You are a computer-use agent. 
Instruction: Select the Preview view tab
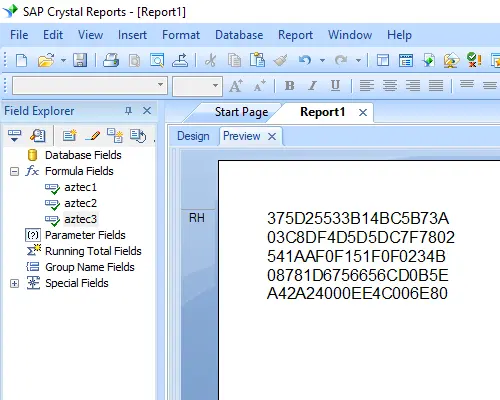(242, 136)
